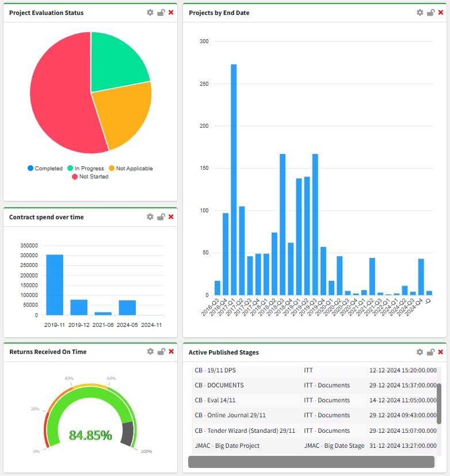This screenshot has width=450, height=476.
Task: Open the JMAC - Big Date Project row
Action: [x=227, y=445]
